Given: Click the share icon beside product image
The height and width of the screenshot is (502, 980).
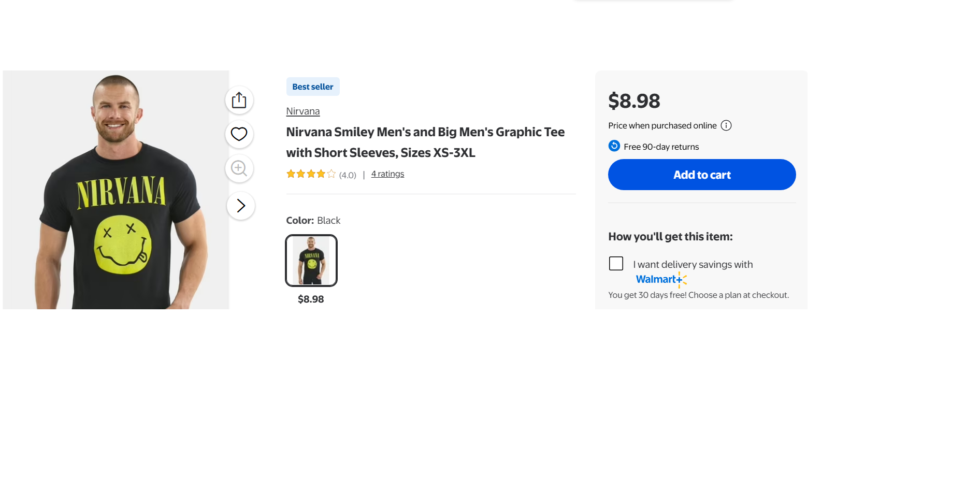Looking at the screenshot, I should coord(239,100).
